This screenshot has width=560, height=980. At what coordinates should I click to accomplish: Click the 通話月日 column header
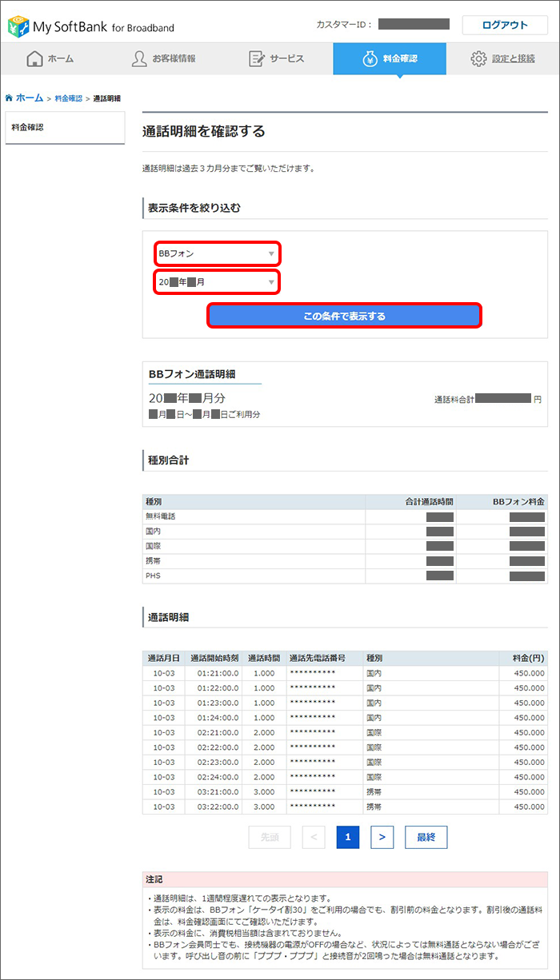pos(164,659)
